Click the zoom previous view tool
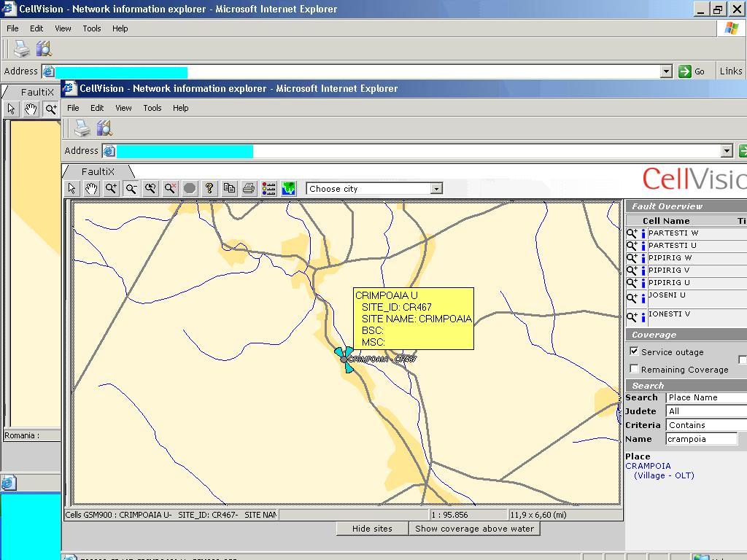Image resolution: width=747 pixels, height=560 pixels. tap(150, 189)
